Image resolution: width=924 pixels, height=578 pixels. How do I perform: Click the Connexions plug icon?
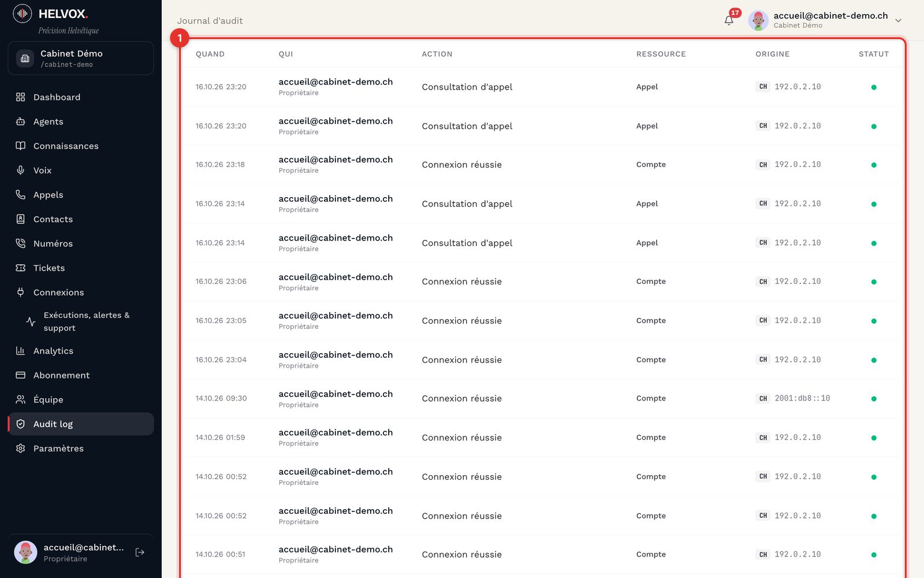coord(21,292)
